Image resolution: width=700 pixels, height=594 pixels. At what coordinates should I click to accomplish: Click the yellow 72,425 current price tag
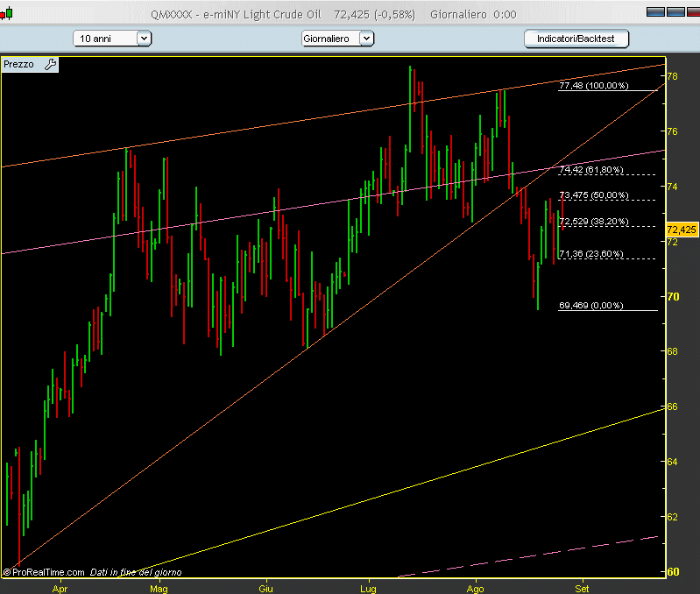click(x=682, y=230)
